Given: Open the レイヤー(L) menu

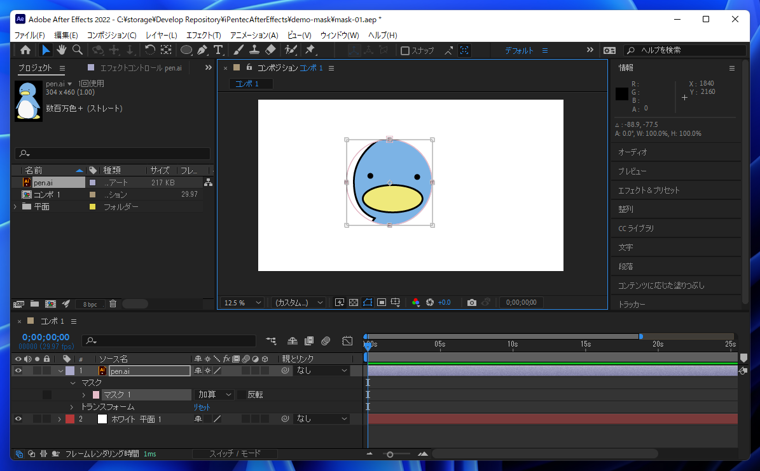Looking at the screenshot, I should pyautogui.click(x=161, y=35).
